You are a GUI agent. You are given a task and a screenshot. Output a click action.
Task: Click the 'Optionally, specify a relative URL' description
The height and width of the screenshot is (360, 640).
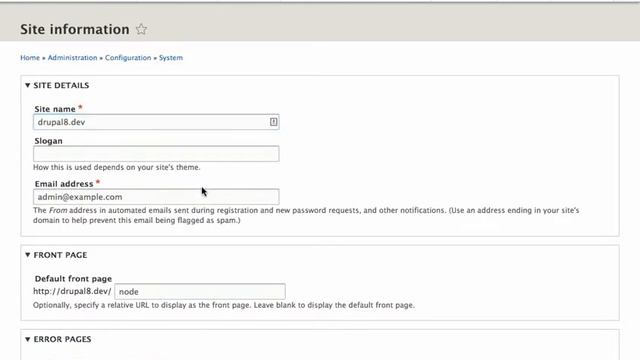(224, 305)
